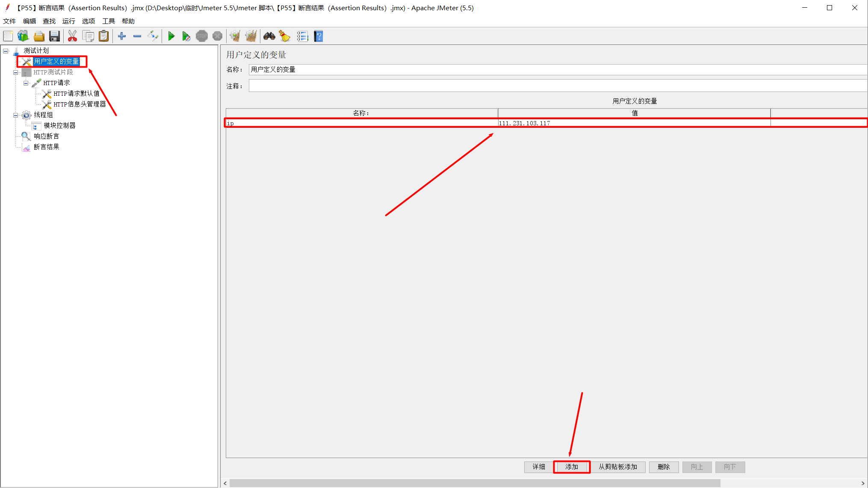Select the 111.231.103.117 value cell
868x488 pixels.
tap(635, 123)
